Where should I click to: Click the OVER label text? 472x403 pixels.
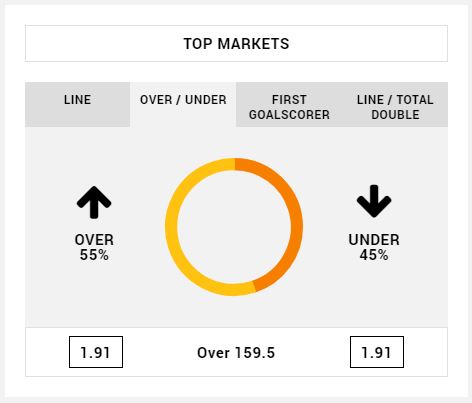pos(94,240)
